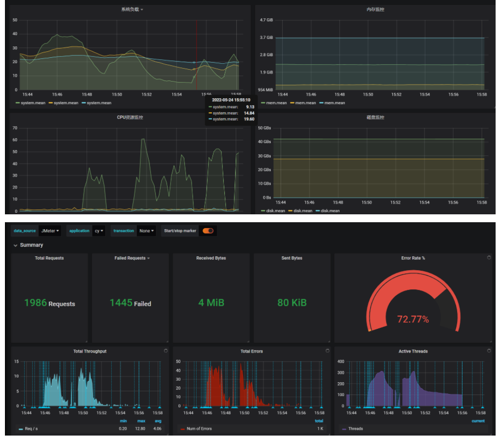
Task: Click the green disk.mean legend icon
Action: pos(263,211)
